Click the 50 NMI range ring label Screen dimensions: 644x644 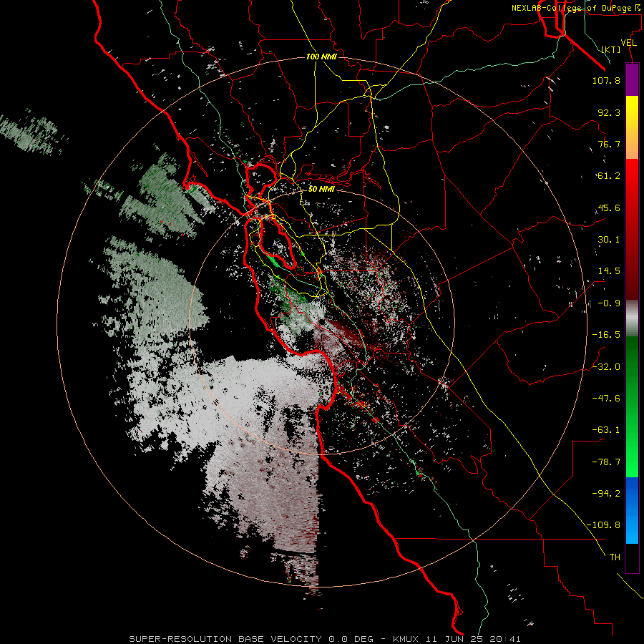click(321, 189)
